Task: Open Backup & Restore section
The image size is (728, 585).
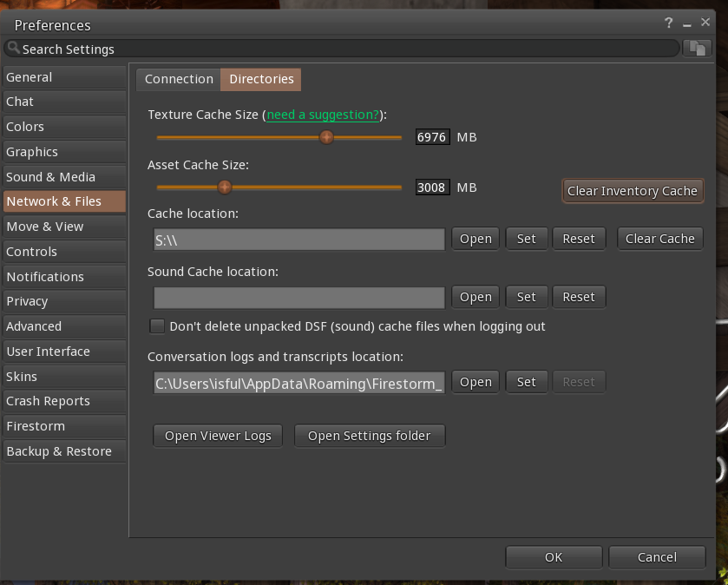Action: coord(64,451)
